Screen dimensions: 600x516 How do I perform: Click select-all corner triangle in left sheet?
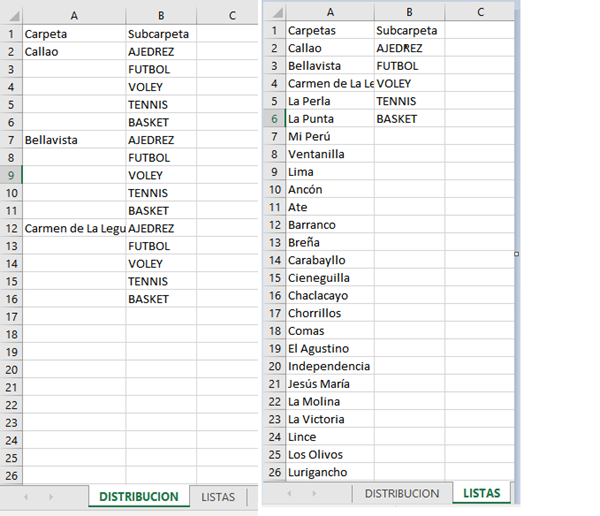click(x=15, y=16)
